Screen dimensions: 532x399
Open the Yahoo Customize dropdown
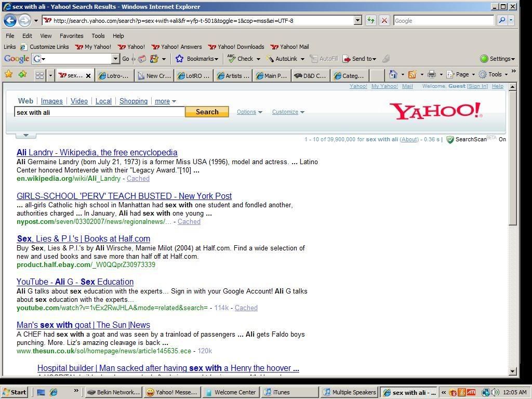coord(288,112)
